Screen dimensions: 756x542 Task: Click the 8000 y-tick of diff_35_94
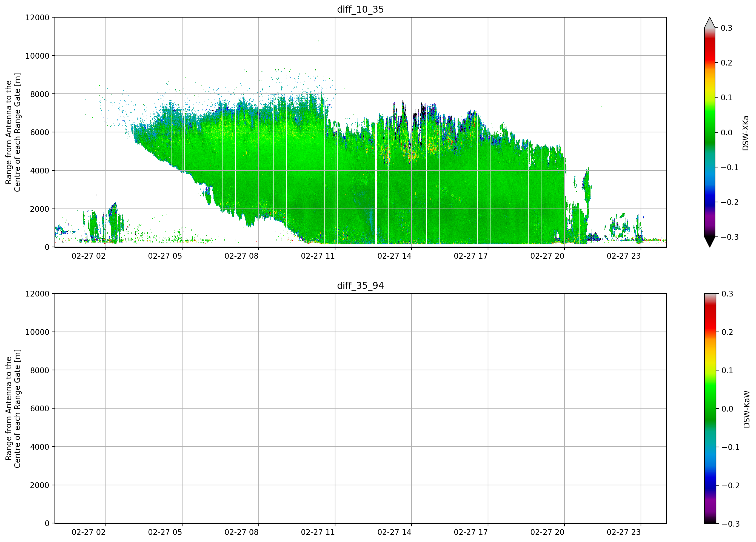click(40, 370)
